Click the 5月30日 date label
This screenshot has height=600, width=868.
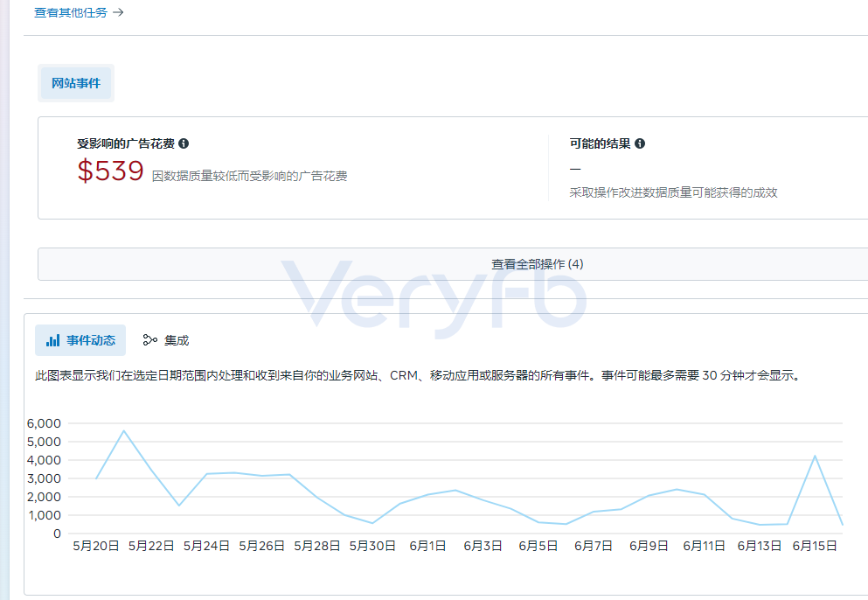pos(372,547)
